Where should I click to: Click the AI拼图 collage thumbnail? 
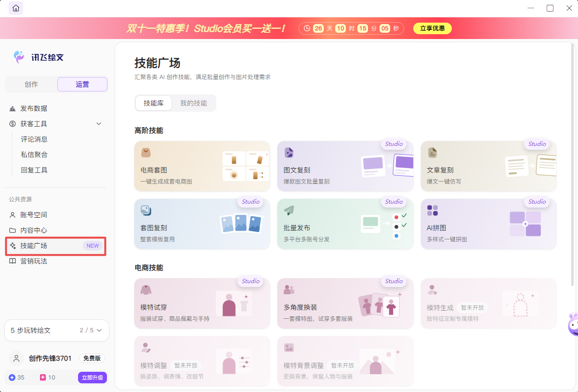coord(525,224)
